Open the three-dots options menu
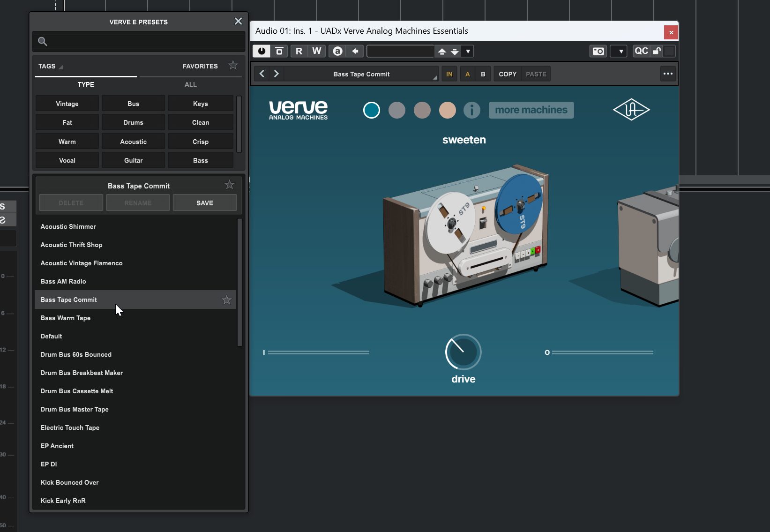 (x=668, y=74)
